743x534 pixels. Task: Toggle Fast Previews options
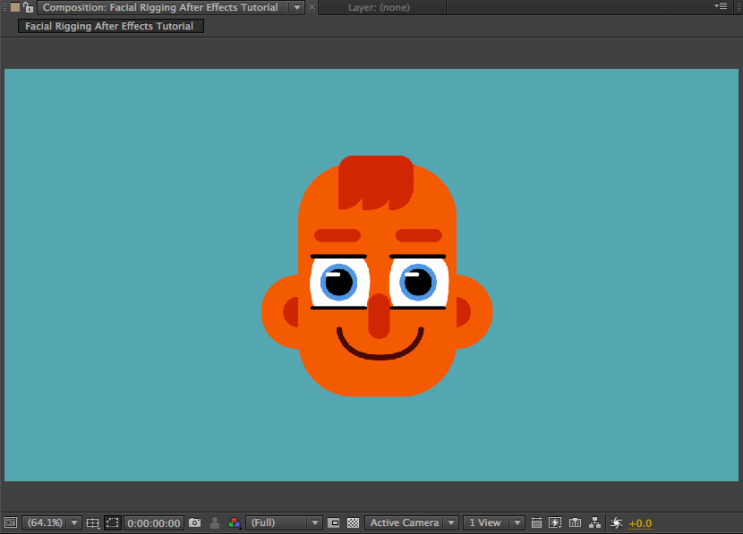click(x=555, y=523)
